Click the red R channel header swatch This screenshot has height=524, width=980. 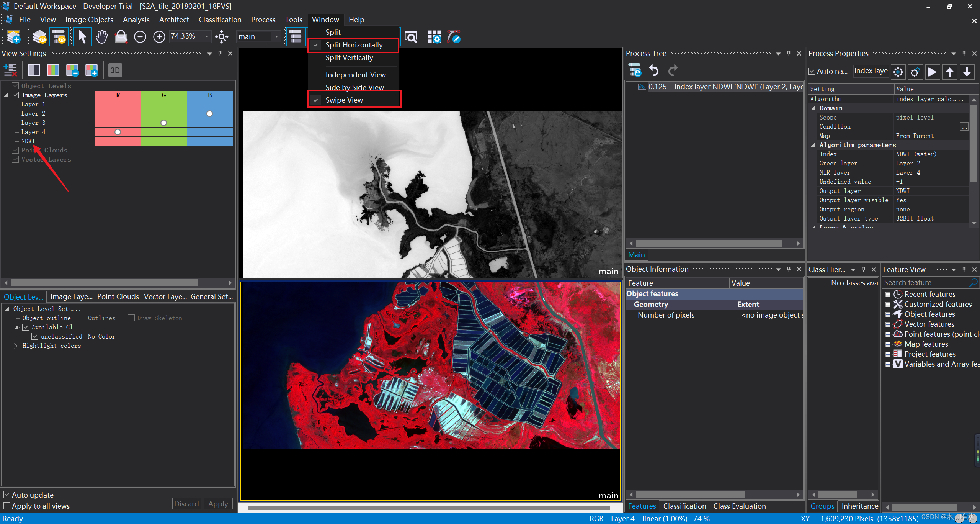pos(118,95)
